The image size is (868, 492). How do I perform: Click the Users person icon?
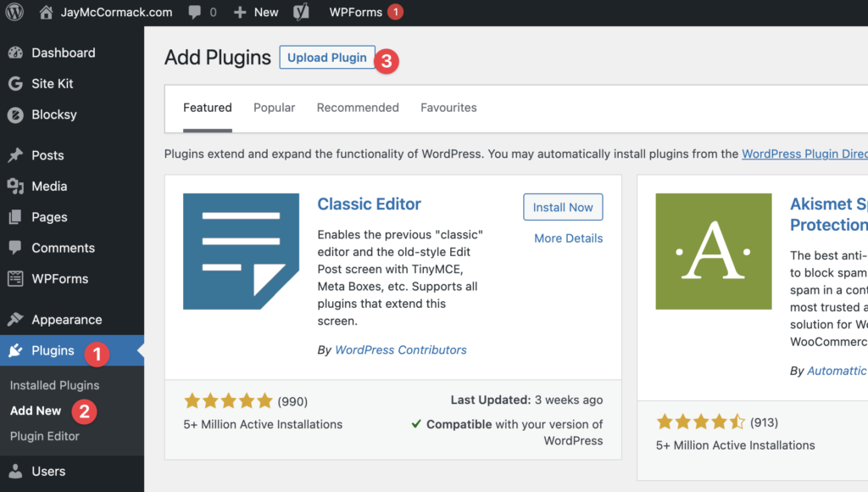15,471
